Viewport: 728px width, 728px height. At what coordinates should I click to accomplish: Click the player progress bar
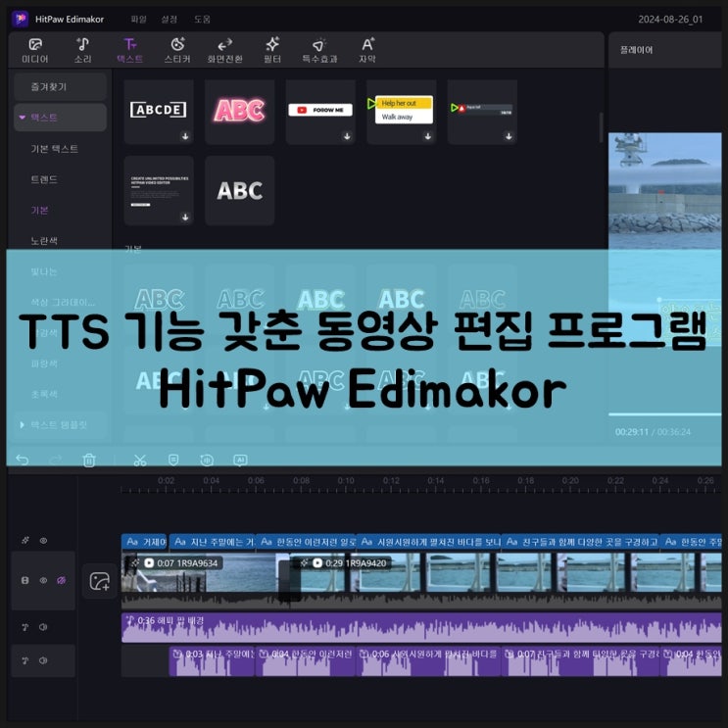665,414
